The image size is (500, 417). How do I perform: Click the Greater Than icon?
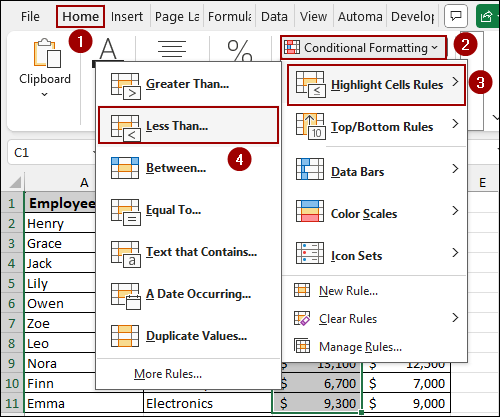(x=126, y=86)
